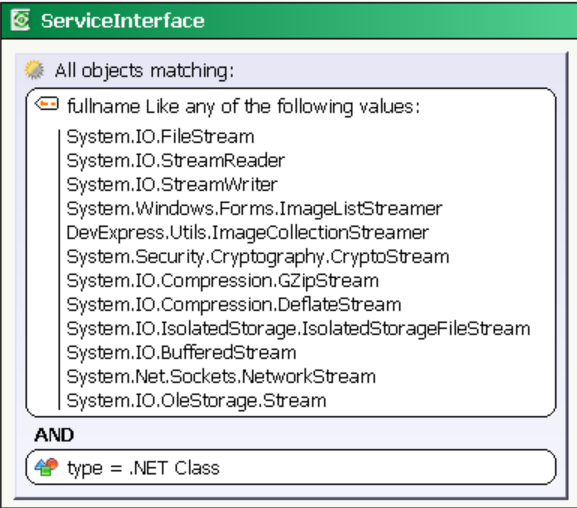This screenshot has height=508, width=577.
Task: Click the sun icon beside All objects matching
Action: (34, 69)
